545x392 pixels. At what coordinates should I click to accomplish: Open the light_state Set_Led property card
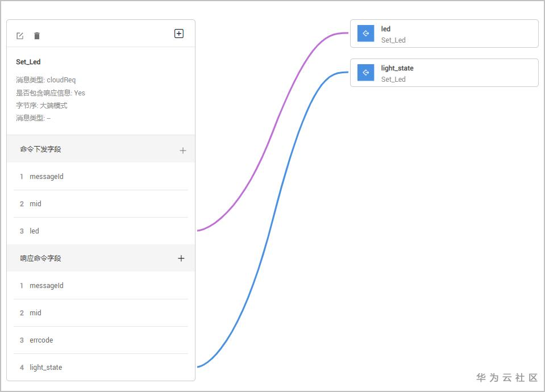[455, 73]
